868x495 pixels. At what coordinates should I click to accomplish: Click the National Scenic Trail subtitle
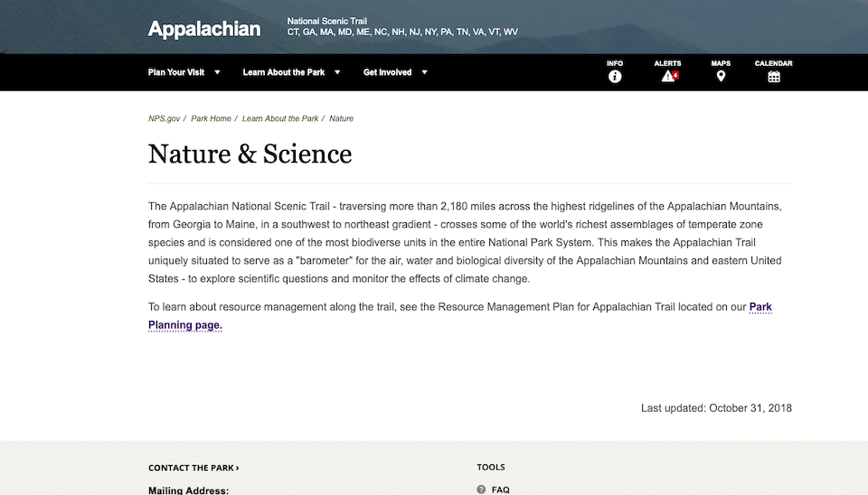click(x=326, y=21)
